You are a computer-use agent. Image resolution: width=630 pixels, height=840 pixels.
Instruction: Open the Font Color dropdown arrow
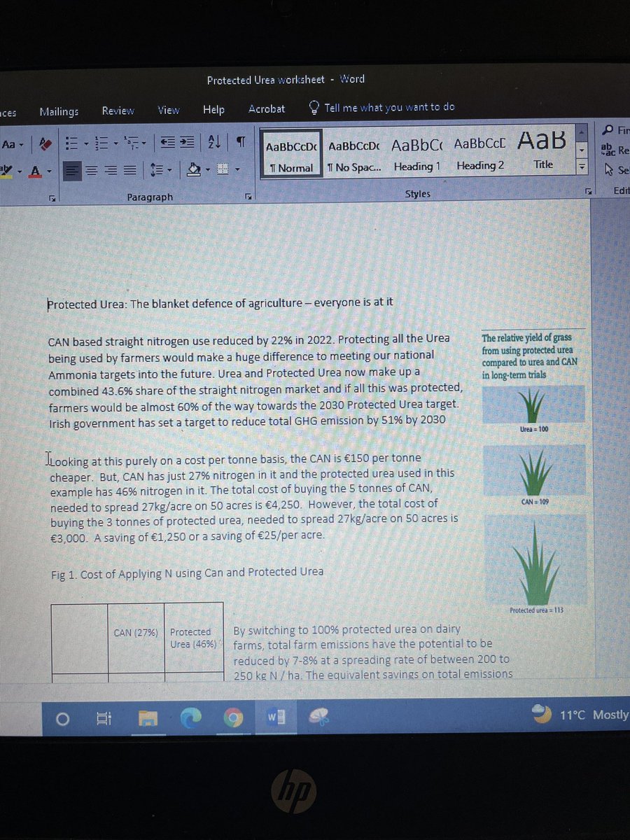click(x=48, y=171)
